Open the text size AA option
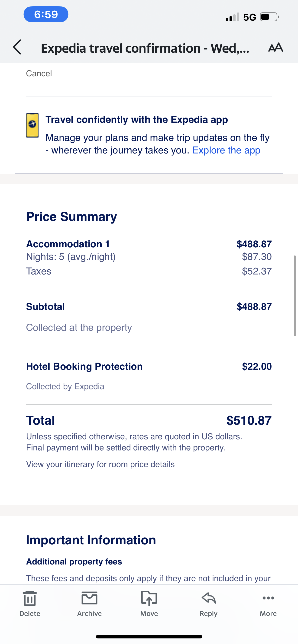 pyautogui.click(x=275, y=47)
